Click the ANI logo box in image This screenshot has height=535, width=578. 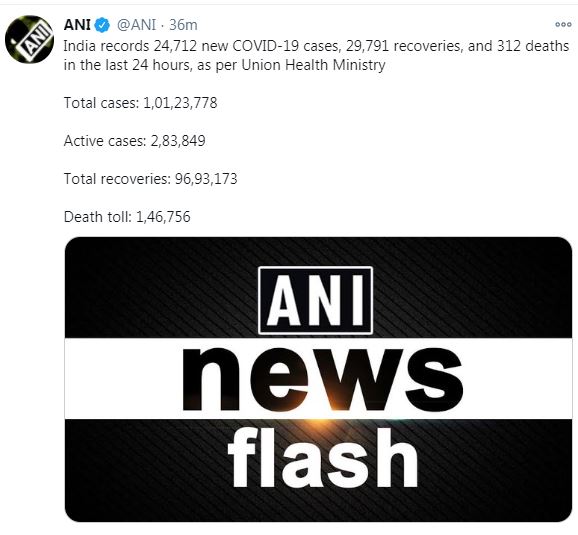[x=316, y=300]
